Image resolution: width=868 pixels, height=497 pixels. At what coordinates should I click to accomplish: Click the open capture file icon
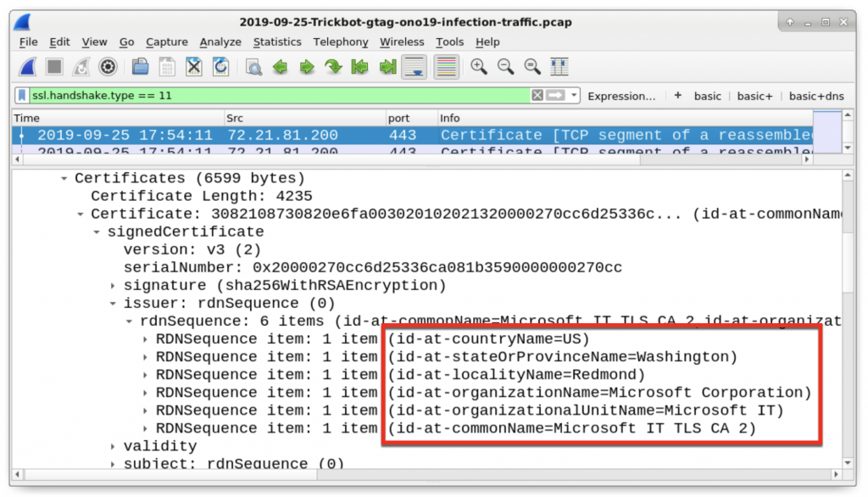click(x=140, y=67)
